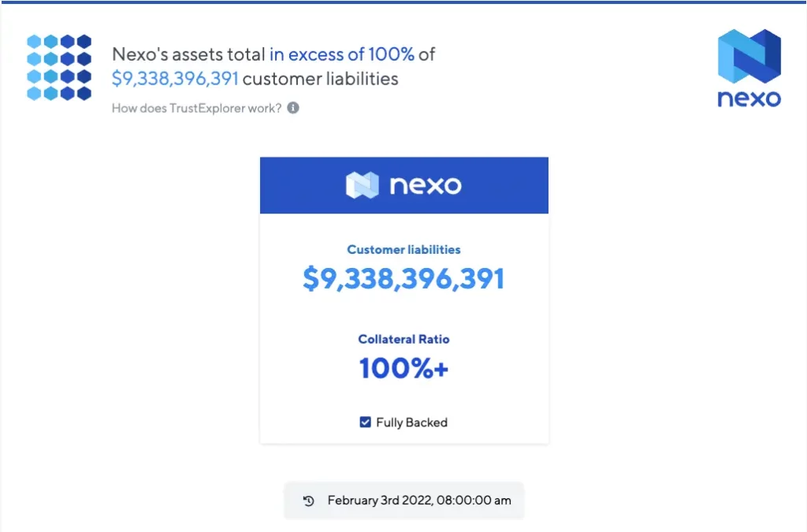Select the large $9,338,396,391 figure in card
The width and height of the screenshot is (807, 532).
tap(403, 279)
